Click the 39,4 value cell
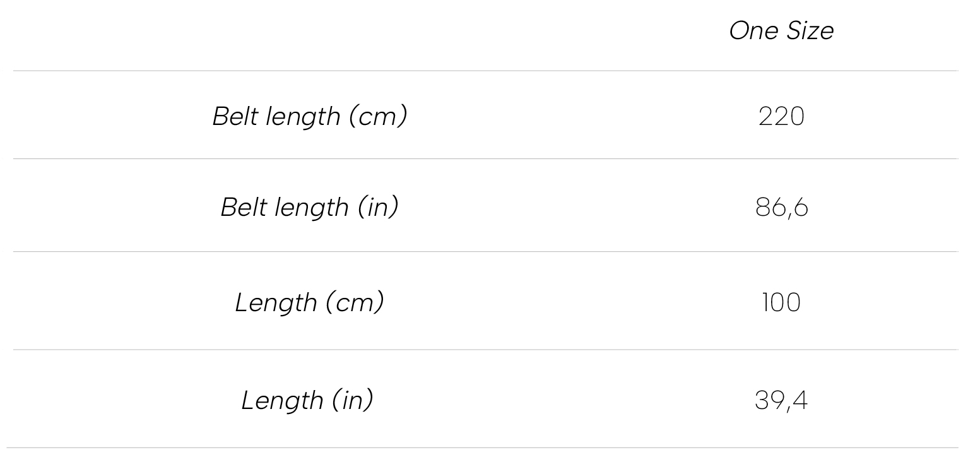 point(781,400)
